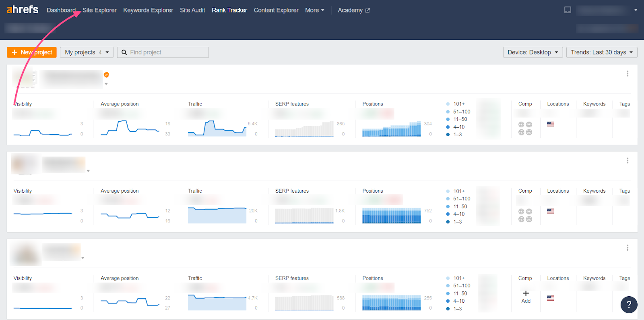Image resolution: width=644 pixels, height=320 pixels.
Task: Click second project's Visibility label
Action: click(23, 191)
